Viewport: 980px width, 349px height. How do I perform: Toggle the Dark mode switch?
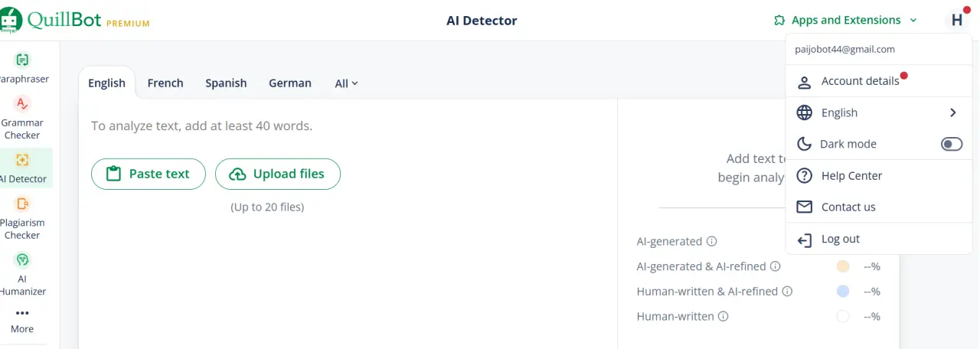click(x=952, y=144)
